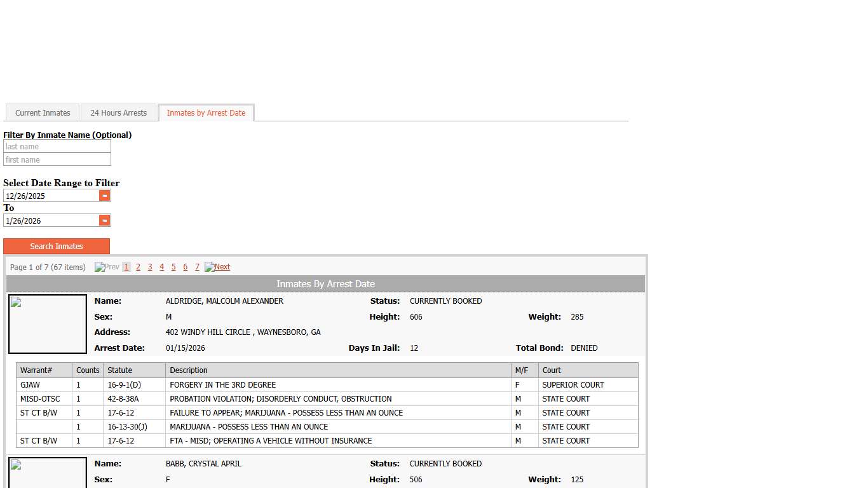Jump to results page 7

click(197, 267)
